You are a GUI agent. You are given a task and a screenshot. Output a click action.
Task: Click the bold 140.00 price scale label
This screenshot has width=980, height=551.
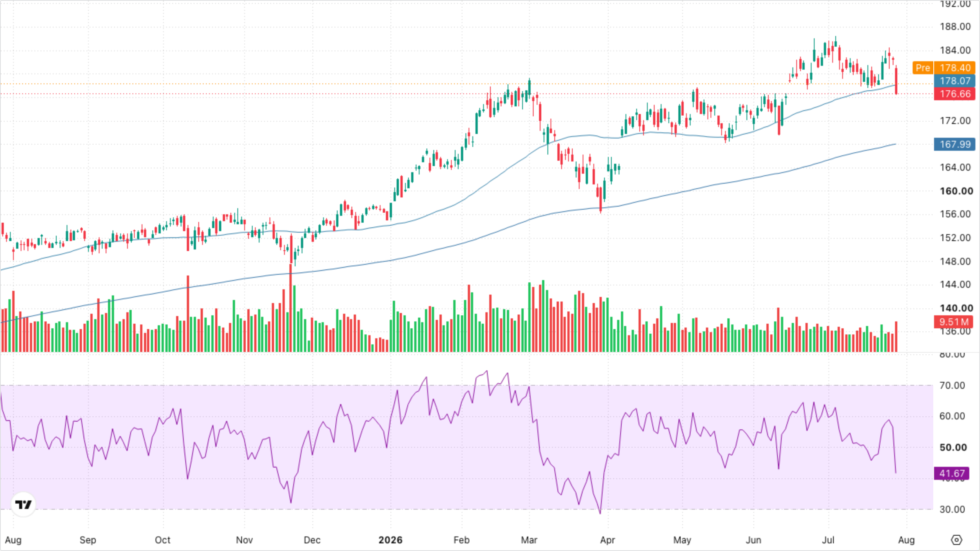coord(956,308)
